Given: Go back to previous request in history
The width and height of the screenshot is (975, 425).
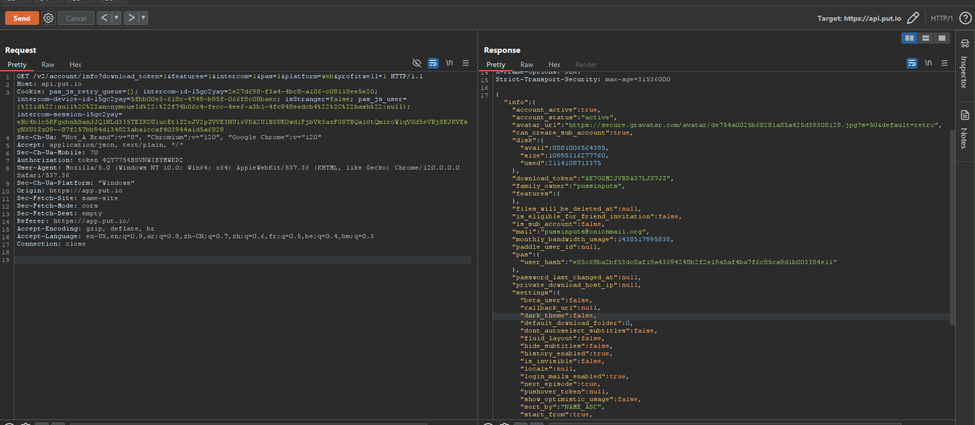Looking at the screenshot, I should [x=105, y=18].
